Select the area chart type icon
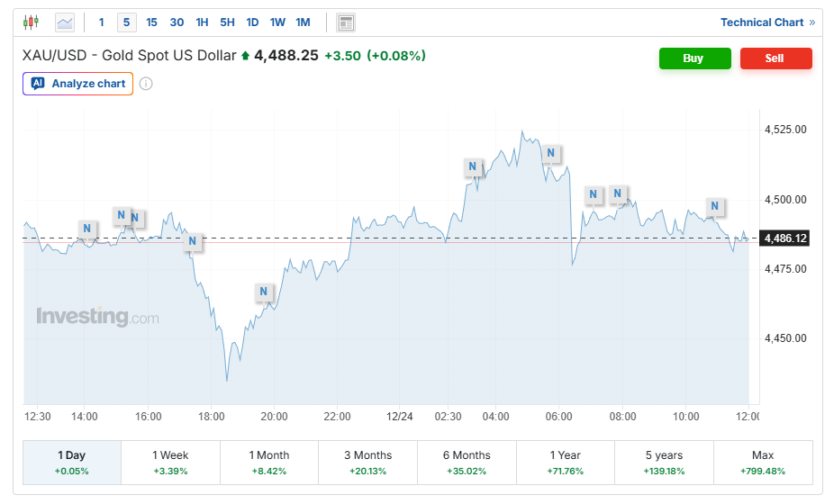 point(65,22)
